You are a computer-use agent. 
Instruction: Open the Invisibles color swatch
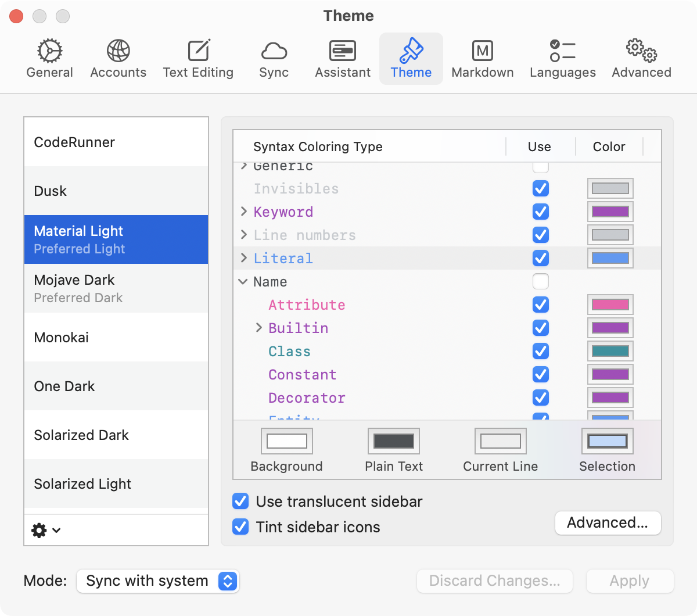(x=610, y=188)
